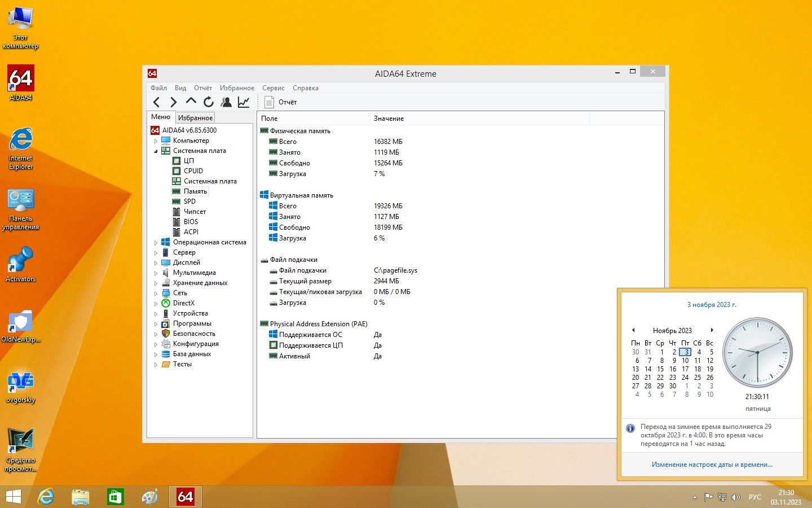Expand the Хранение данных tree node
812x508 pixels.
click(x=156, y=283)
